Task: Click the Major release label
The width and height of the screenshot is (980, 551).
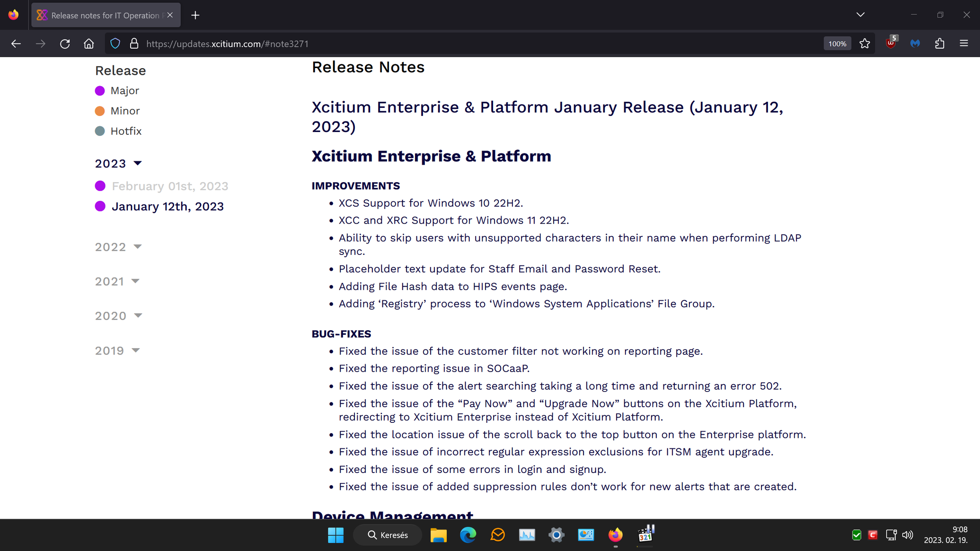Action: click(124, 90)
